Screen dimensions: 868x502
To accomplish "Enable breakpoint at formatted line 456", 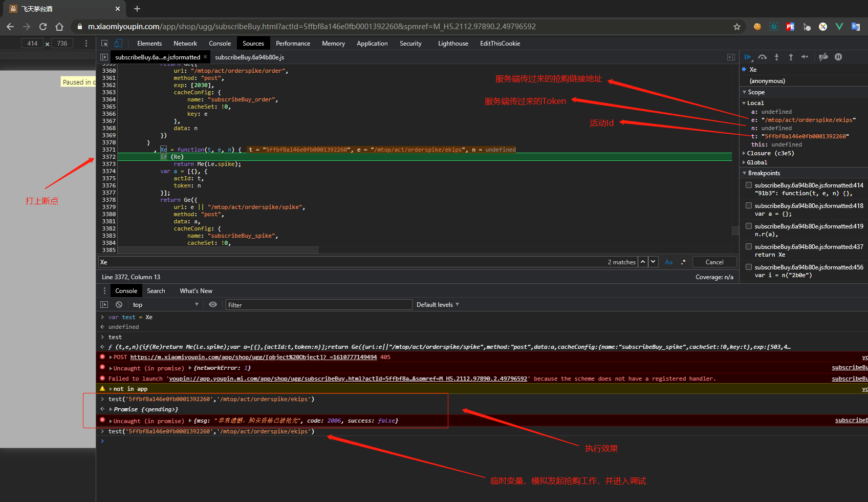I will pos(749,267).
